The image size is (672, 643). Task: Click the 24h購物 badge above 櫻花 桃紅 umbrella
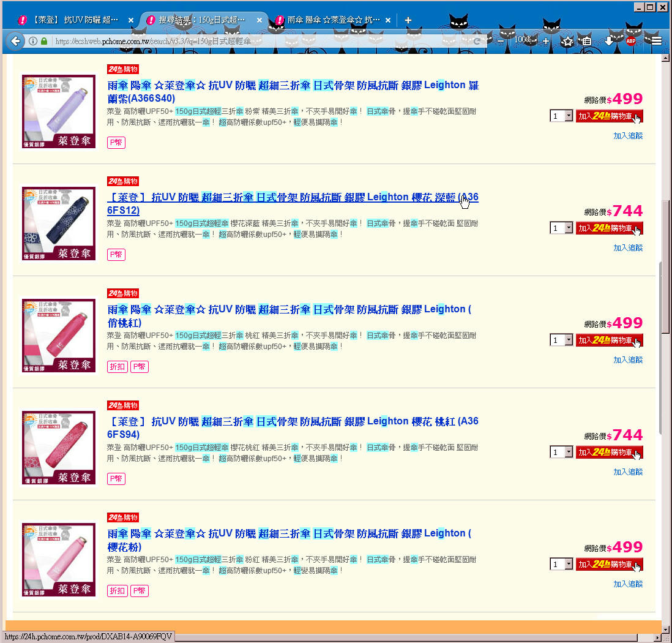[123, 405]
